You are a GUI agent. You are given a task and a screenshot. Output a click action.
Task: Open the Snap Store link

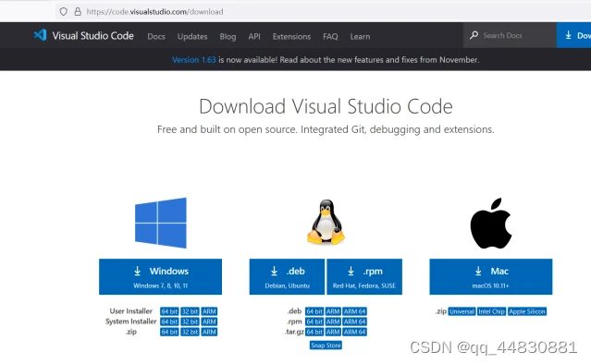326,346
